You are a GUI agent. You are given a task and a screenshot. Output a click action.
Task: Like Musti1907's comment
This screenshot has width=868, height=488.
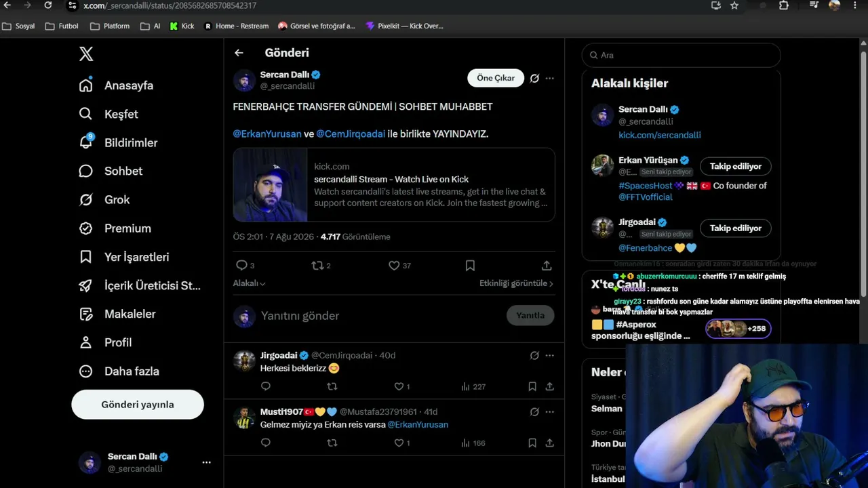pos(402,443)
